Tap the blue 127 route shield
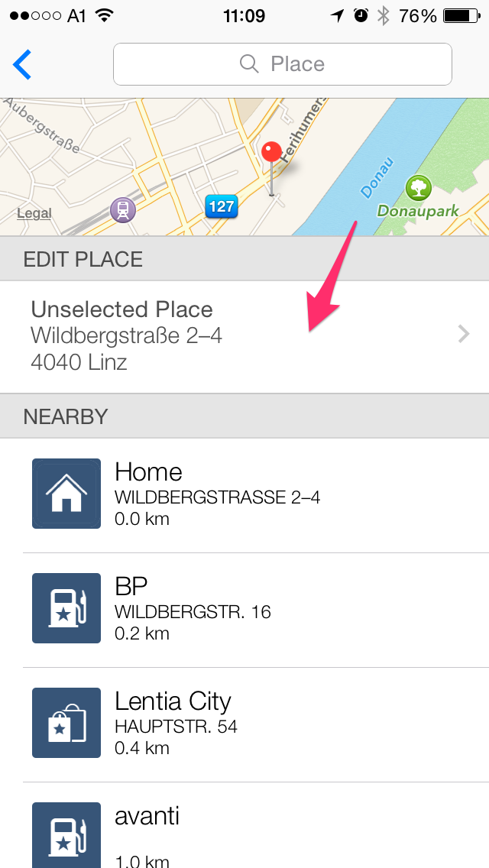 pos(221,206)
